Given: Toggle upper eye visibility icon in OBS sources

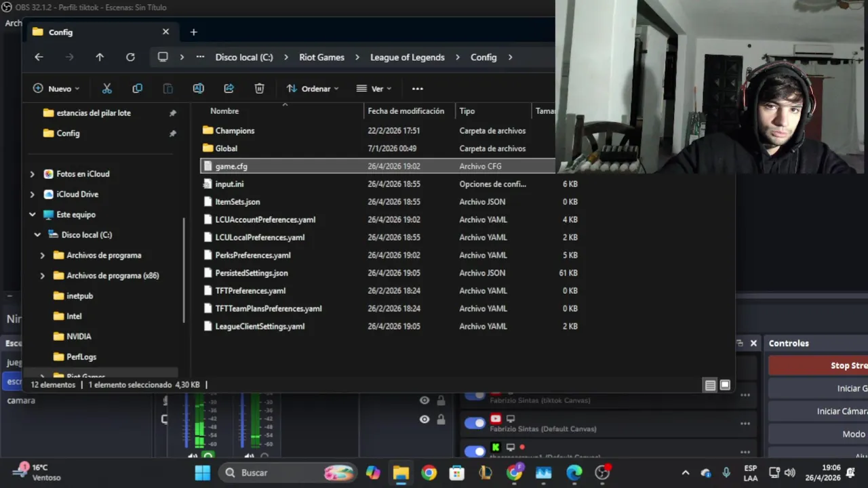Looking at the screenshot, I should [425, 401].
